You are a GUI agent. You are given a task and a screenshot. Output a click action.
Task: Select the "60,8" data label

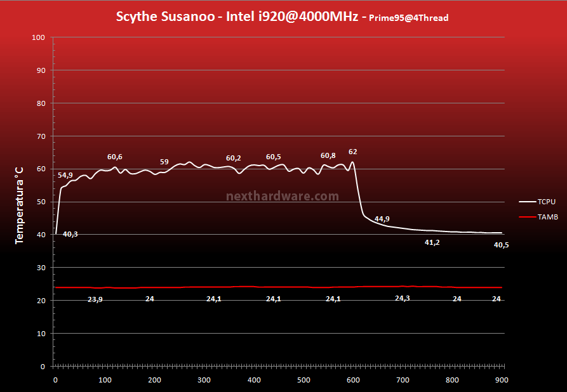pos(328,155)
